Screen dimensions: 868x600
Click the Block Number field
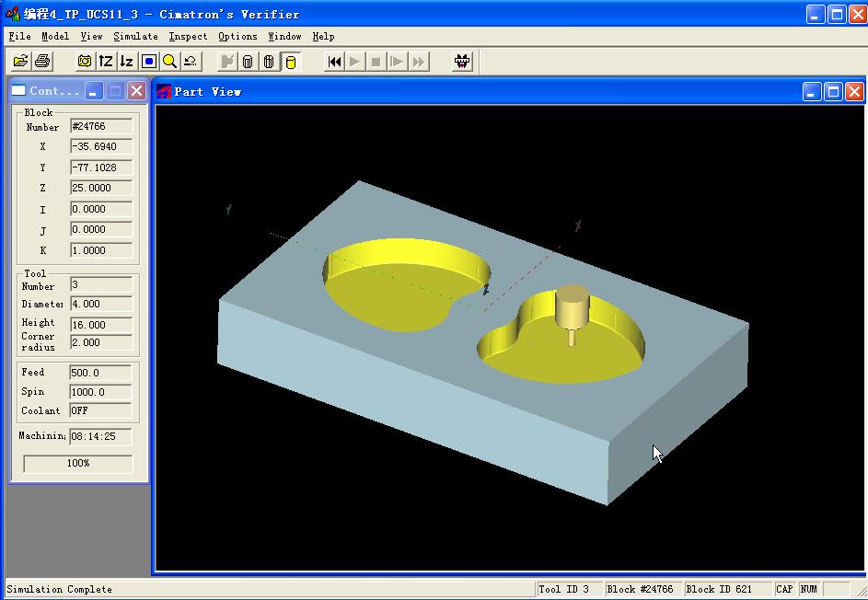click(100, 127)
